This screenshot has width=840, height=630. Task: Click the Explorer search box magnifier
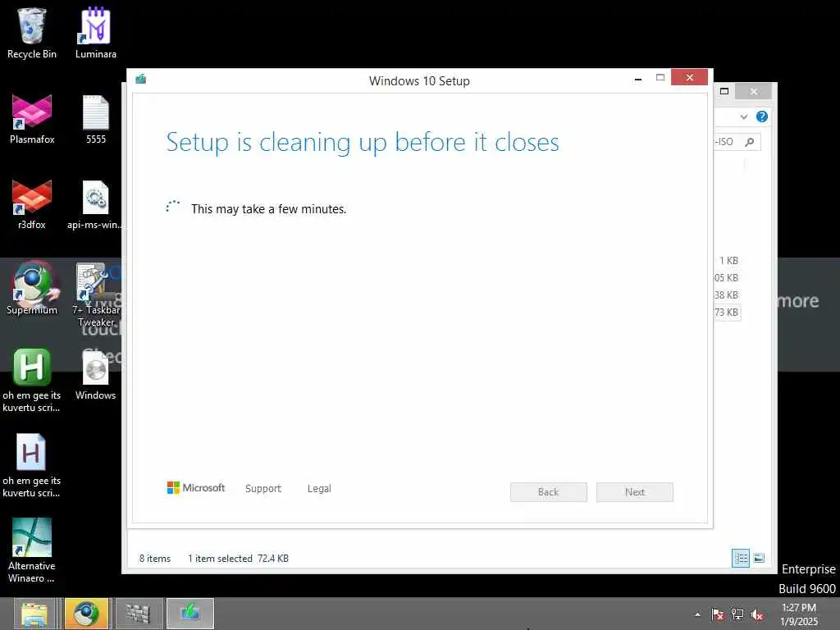tap(750, 142)
